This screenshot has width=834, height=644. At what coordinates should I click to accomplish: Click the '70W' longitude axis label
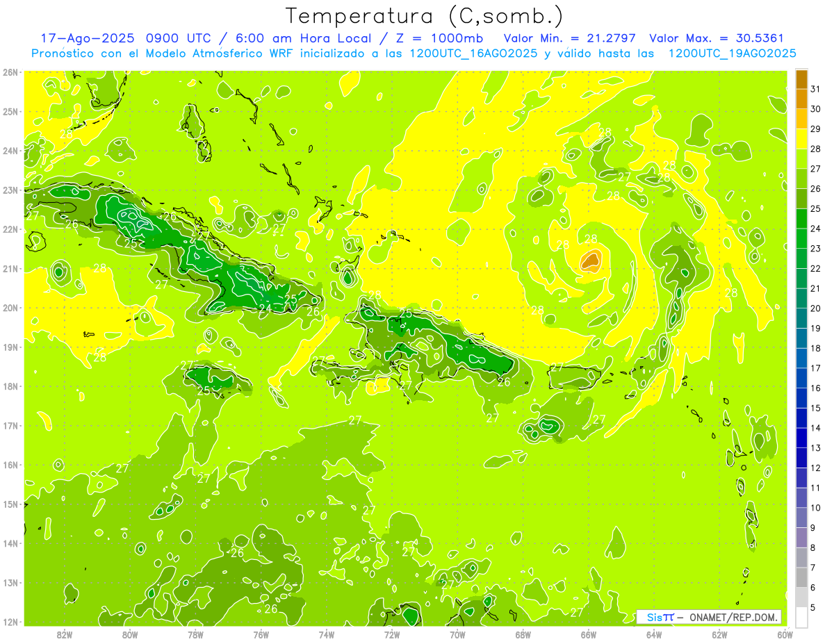[457, 634]
